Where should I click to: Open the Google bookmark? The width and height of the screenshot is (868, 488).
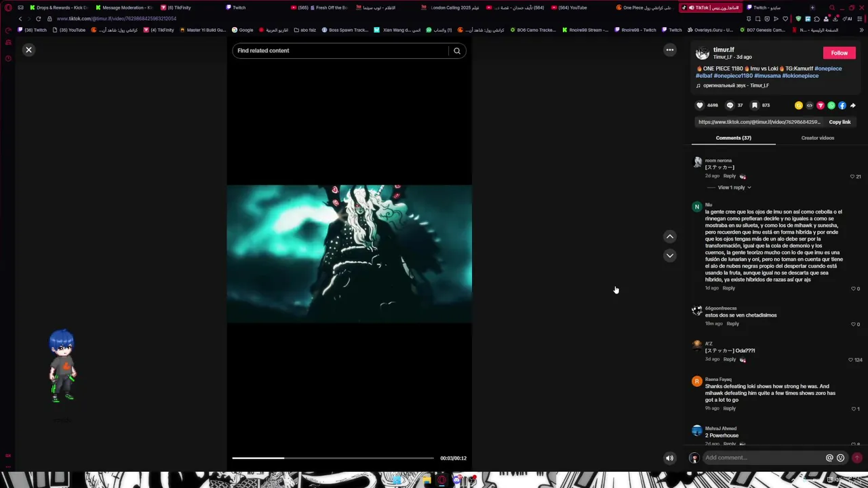click(x=243, y=30)
